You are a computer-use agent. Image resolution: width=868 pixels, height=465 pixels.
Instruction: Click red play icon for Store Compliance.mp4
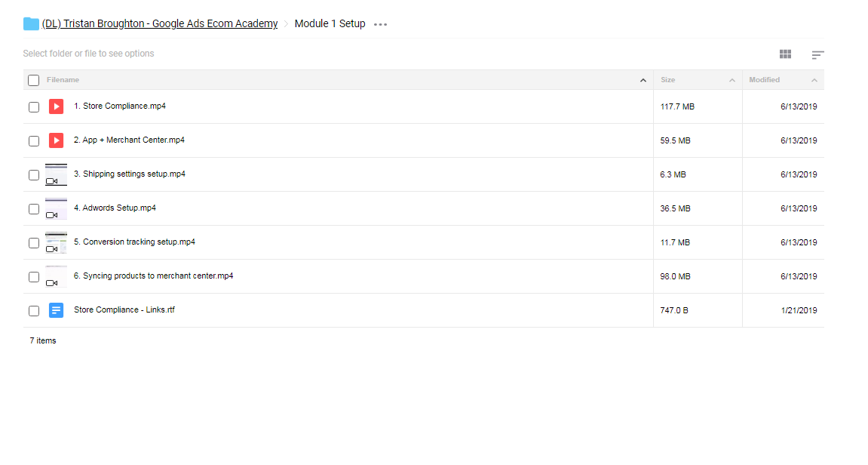(x=56, y=106)
